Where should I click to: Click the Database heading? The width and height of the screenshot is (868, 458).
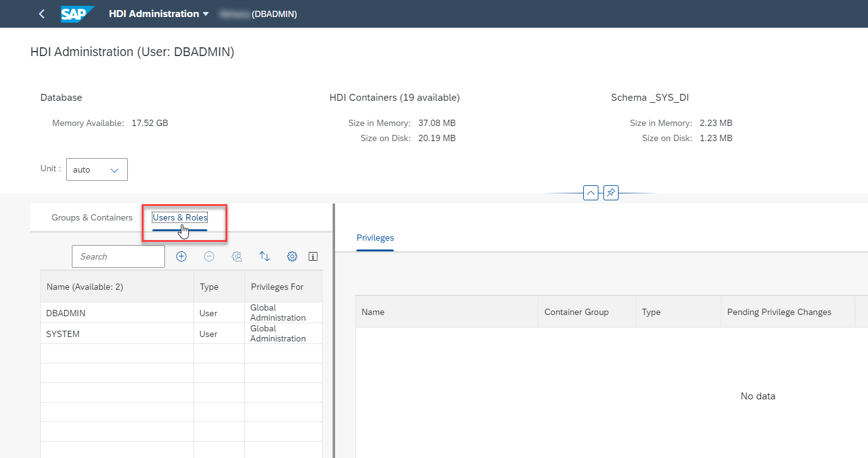61,98
